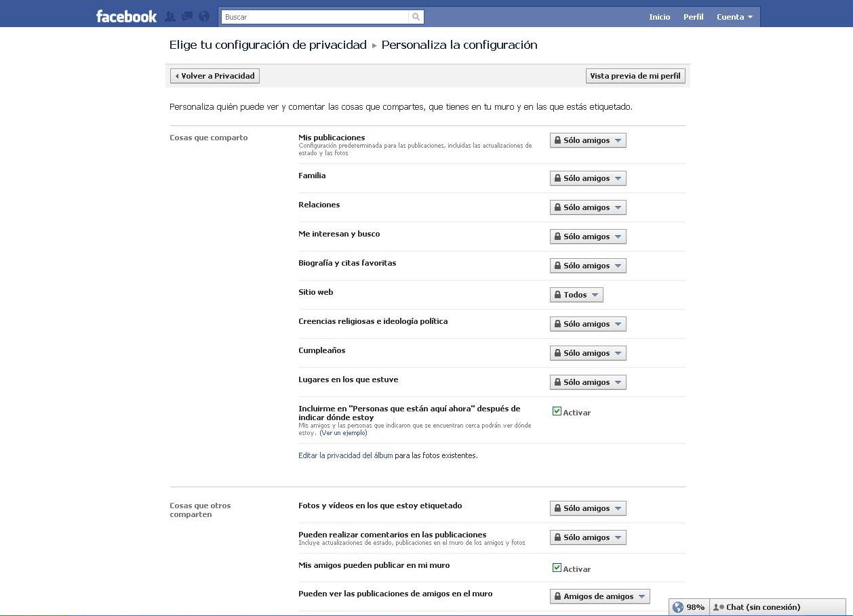853x616 pixels.
Task: Open the messages icon
Action: [x=187, y=17]
